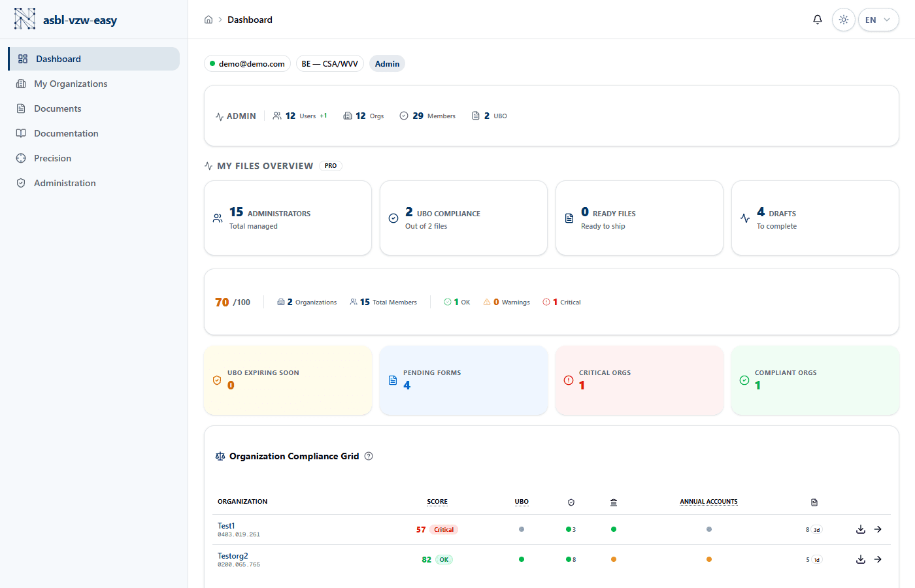Open Administration in the sidebar

tap(94, 183)
